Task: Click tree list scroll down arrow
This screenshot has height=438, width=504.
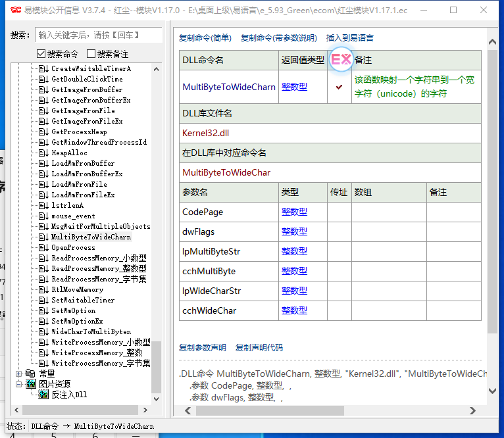Action: (x=156, y=399)
